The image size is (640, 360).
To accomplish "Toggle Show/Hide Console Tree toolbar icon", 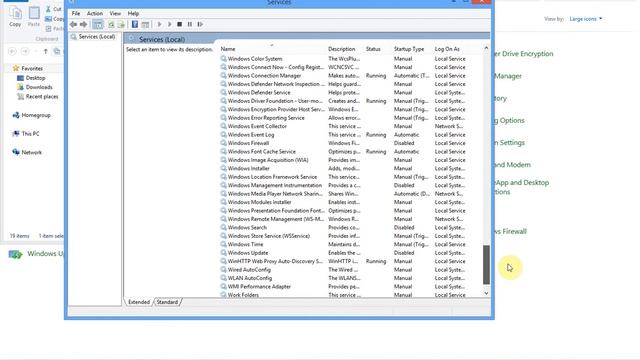I will (98, 24).
